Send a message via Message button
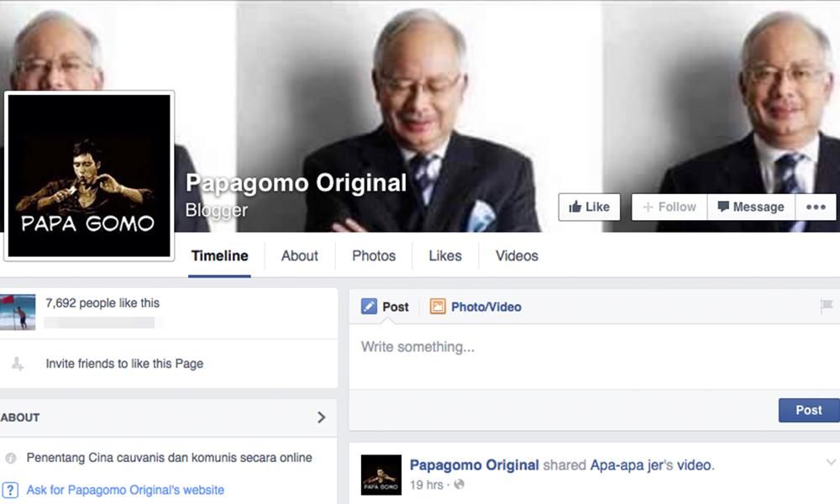The width and height of the screenshot is (840, 504). pos(750,207)
